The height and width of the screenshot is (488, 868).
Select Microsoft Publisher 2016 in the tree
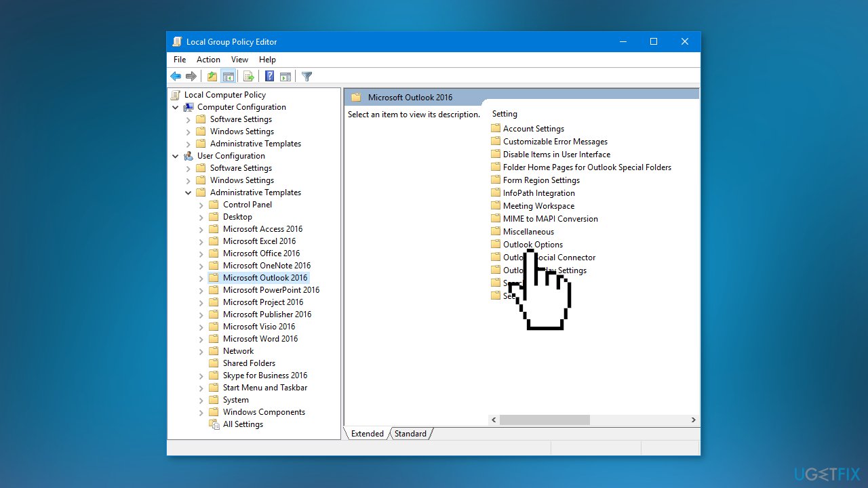267,314
